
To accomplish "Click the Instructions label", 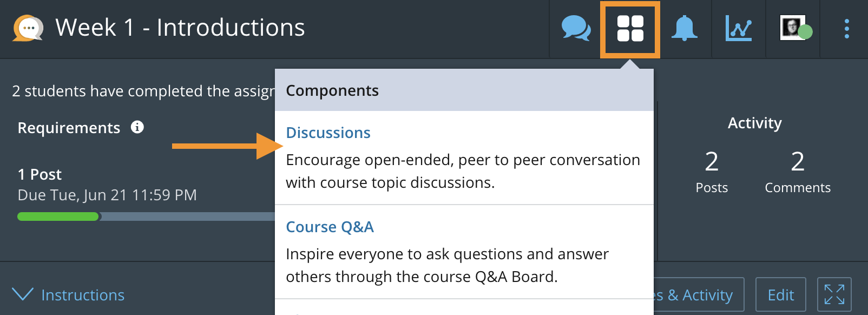I will tap(83, 295).
